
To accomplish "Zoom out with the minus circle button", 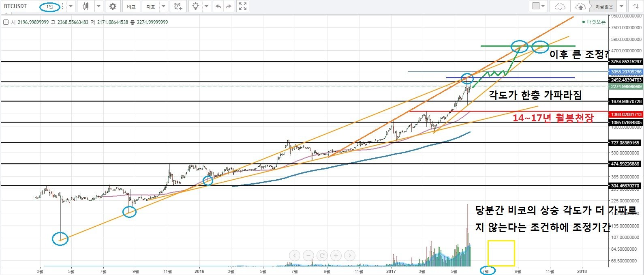I will point(308,256).
